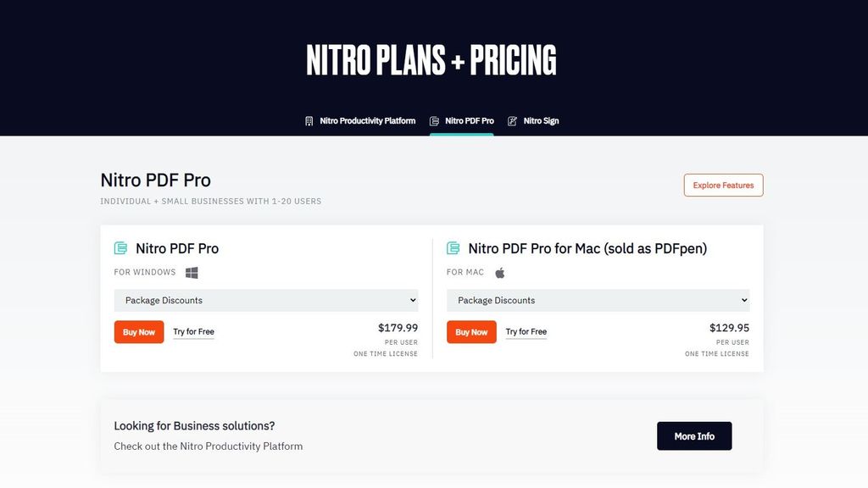This screenshot has height=488, width=868.
Task: Click the Nitro Productivity Platform building icon
Action: (x=308, y=120)
